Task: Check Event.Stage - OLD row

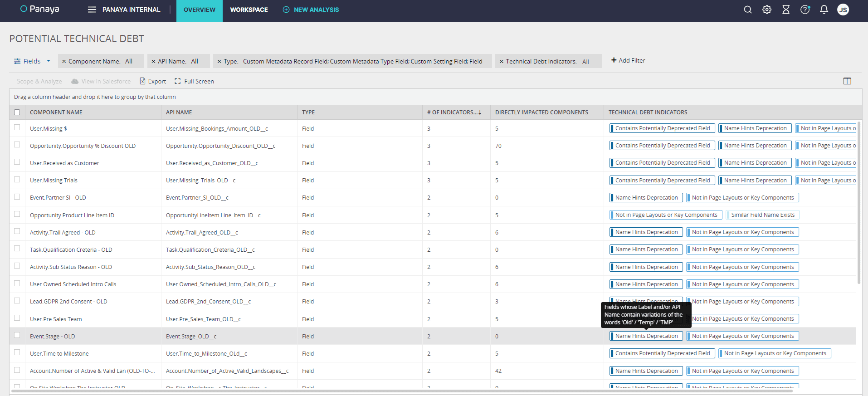Action: pyautogui.click(x=17, y=335)
